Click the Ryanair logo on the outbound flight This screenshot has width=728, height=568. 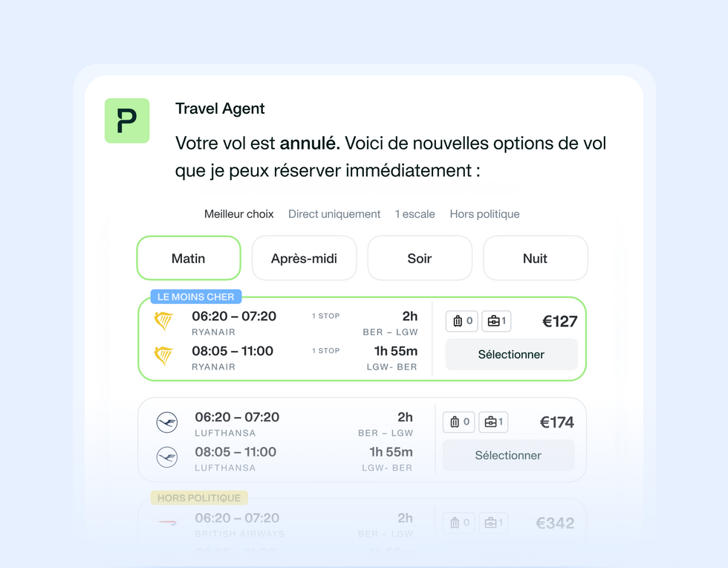[x=165, y=320]
